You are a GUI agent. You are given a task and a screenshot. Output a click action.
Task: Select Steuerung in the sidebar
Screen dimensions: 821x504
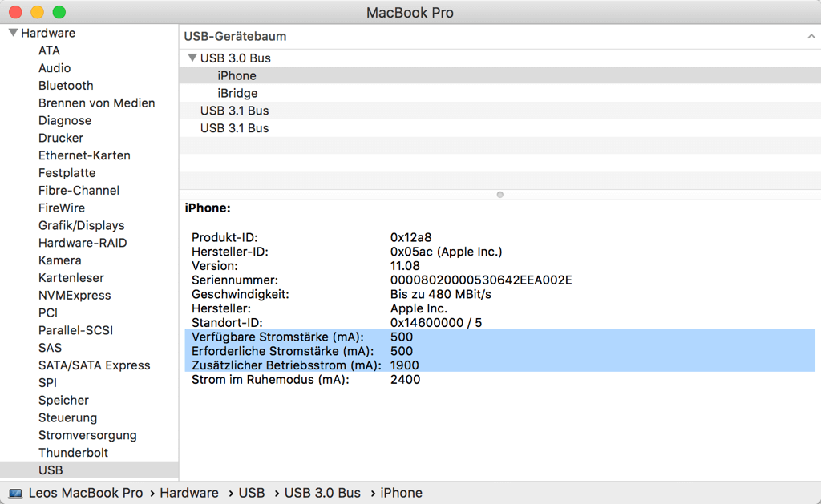(68, 417)
